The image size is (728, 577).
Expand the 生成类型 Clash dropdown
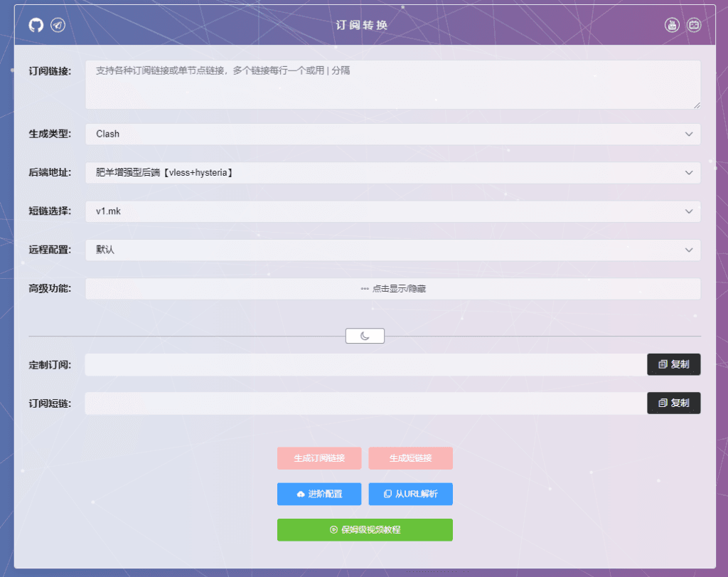[x=392, y=134]
